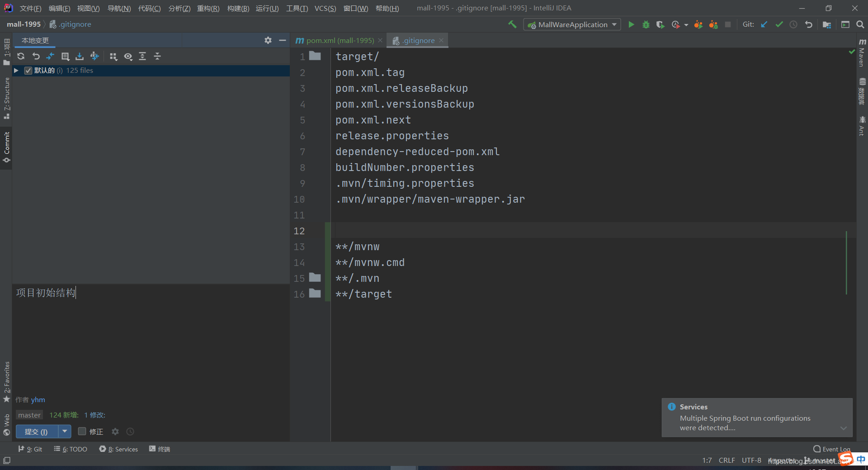Viewport: 868px width, 470px height.
Task: Open the File menu
Action: (x=30, y=8)
